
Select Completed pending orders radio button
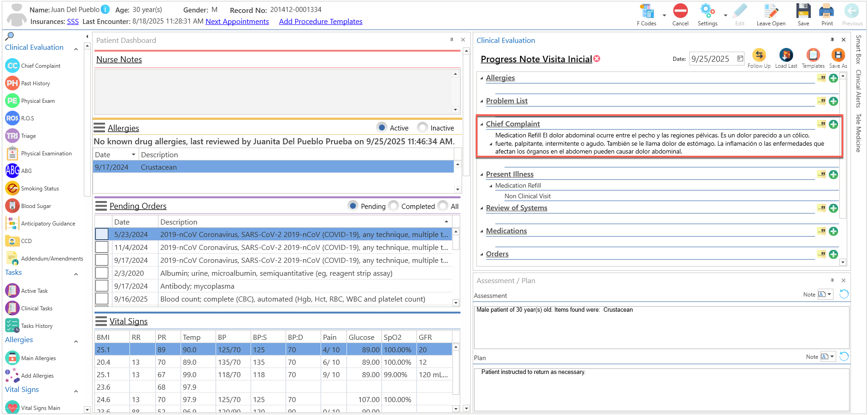point(393,206)
